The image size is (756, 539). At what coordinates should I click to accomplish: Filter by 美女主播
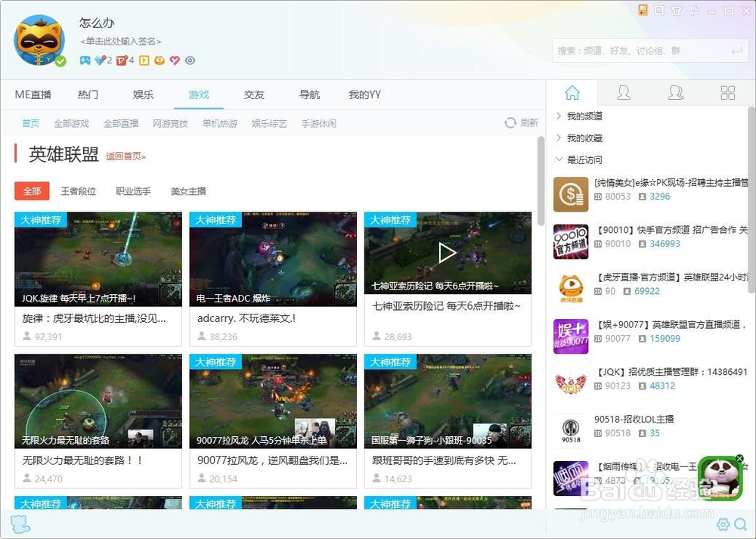[x=188, y=191]
